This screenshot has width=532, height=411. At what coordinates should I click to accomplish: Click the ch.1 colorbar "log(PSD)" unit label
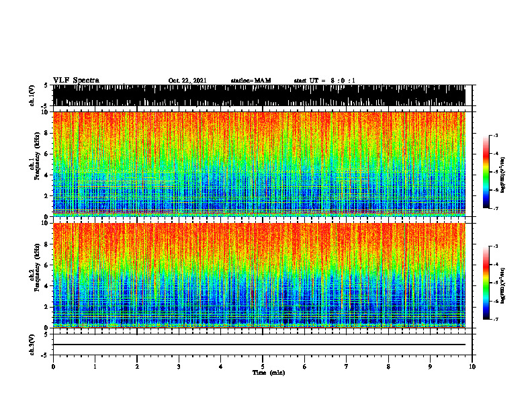(x=502, y=175)
